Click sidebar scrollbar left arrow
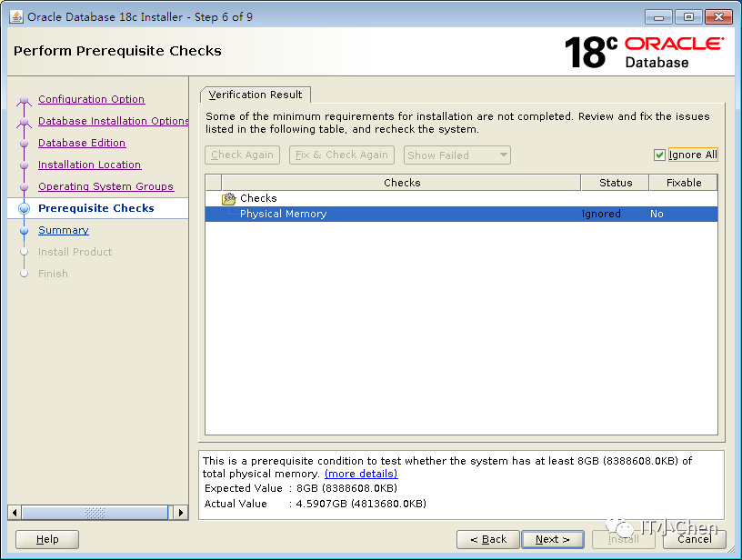 coord(15,513)
